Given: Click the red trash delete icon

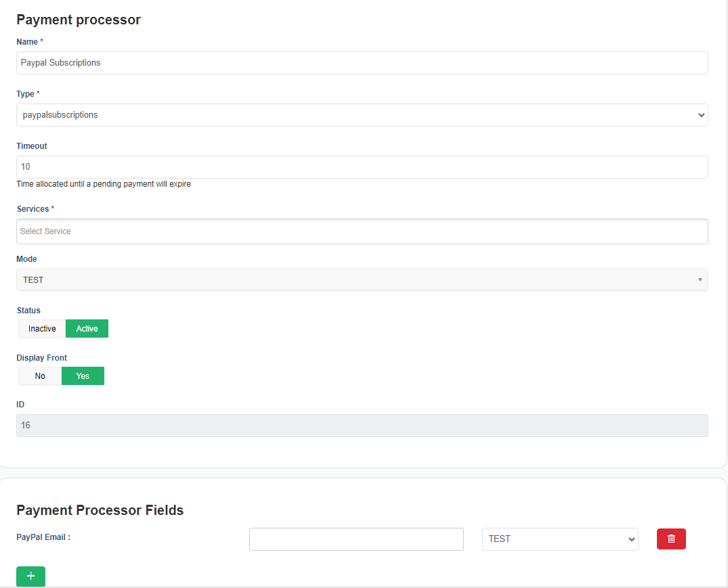Looking at the screenshot, I should (x=671, y=539).
